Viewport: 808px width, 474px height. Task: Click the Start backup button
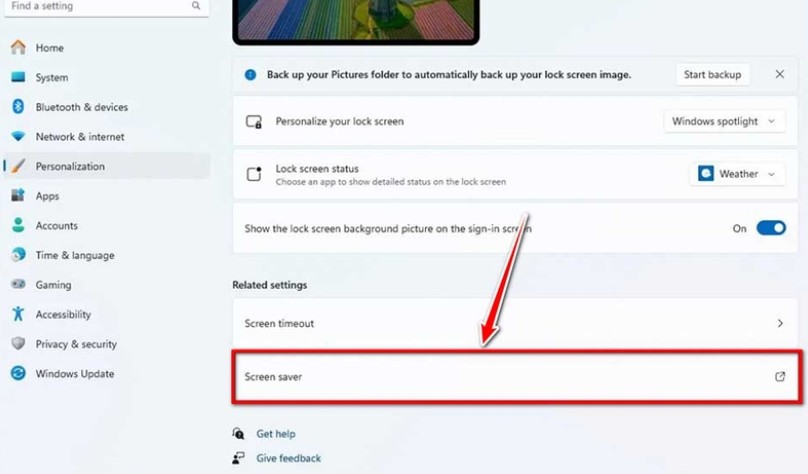(x=712, y=75)
